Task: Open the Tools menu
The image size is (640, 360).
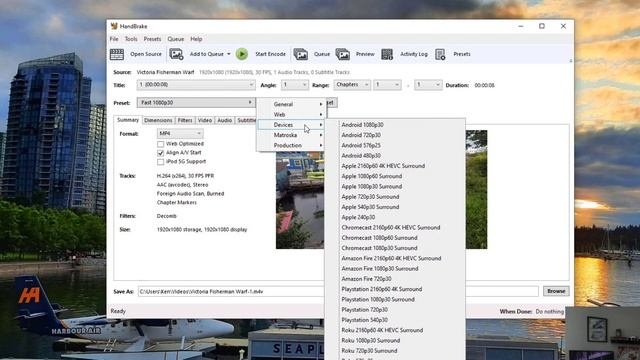Action: (x=131, y=39)
